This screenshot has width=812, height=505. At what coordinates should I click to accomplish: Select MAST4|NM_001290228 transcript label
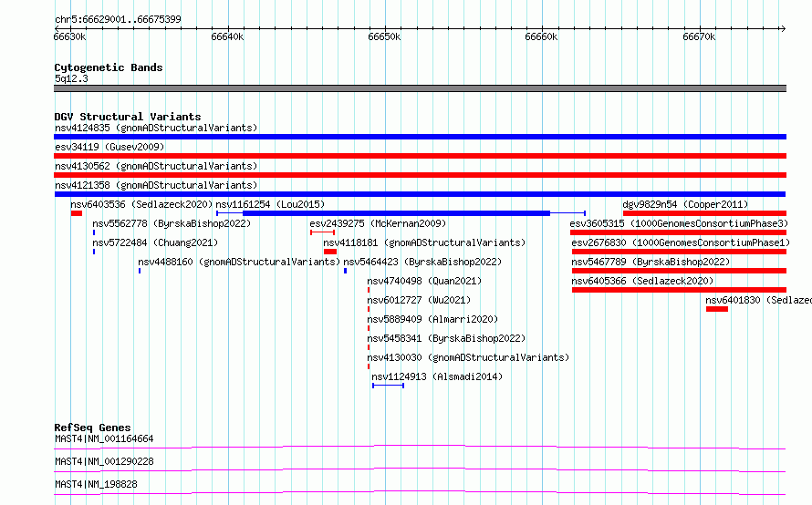click(104, 461)
